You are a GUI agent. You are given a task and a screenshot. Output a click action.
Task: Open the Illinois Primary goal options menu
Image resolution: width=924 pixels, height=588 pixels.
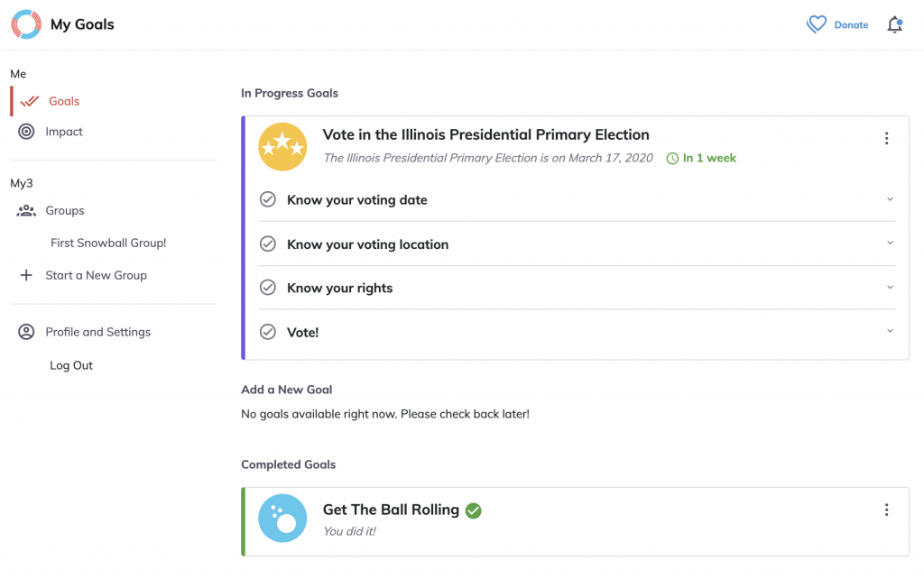coord(886,138)
